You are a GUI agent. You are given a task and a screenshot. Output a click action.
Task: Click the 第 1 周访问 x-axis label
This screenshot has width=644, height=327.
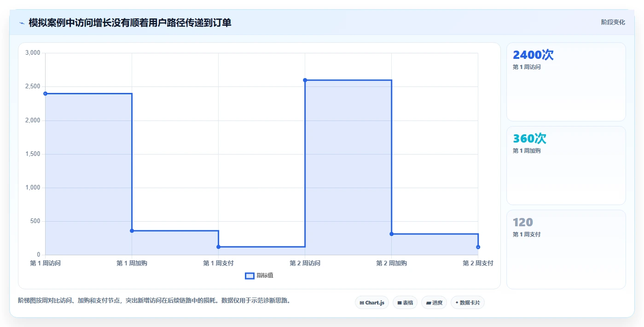45,263
